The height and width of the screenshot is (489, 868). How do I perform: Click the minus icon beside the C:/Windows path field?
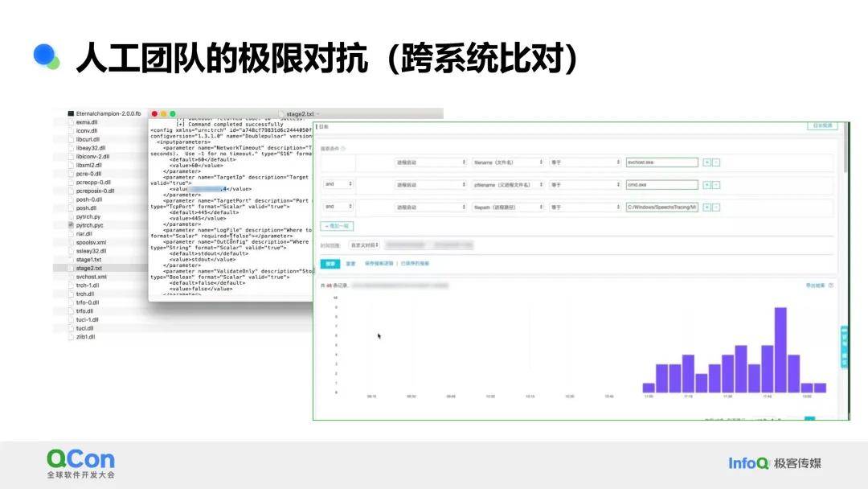point(716,208)
